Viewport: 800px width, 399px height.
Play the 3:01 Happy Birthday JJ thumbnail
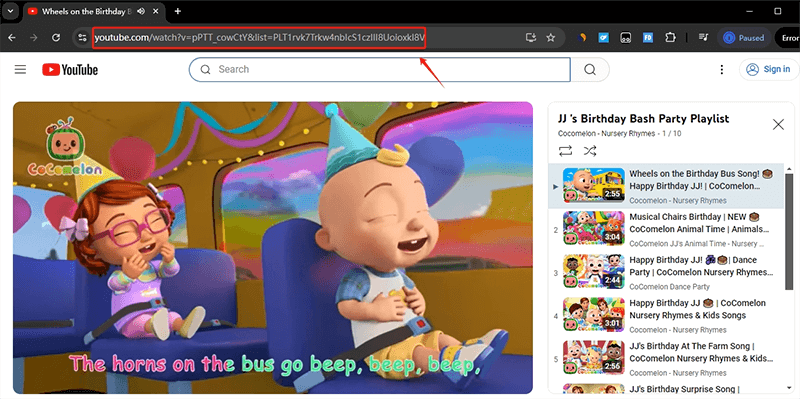click(594, 314)
